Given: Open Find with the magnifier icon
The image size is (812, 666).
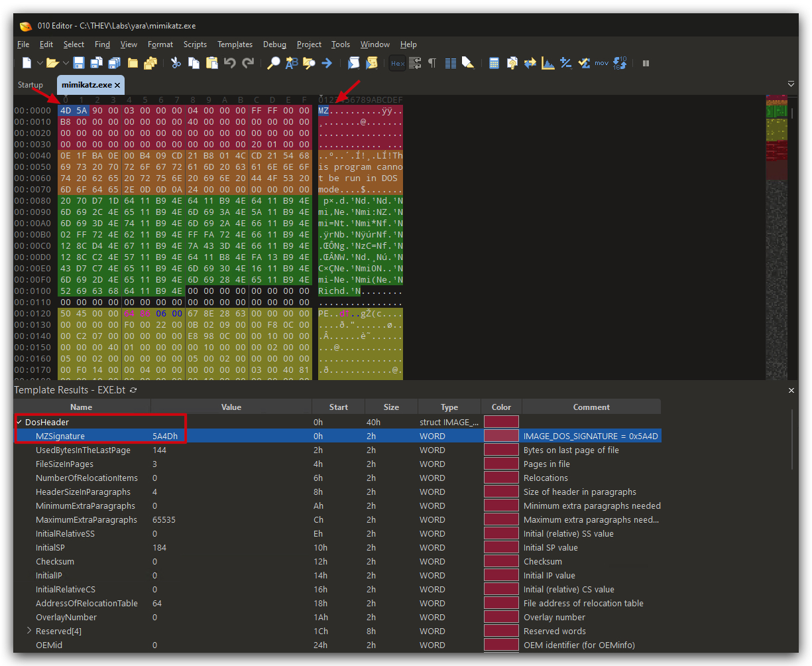Looking at the screenshot, I should (273, 63).
